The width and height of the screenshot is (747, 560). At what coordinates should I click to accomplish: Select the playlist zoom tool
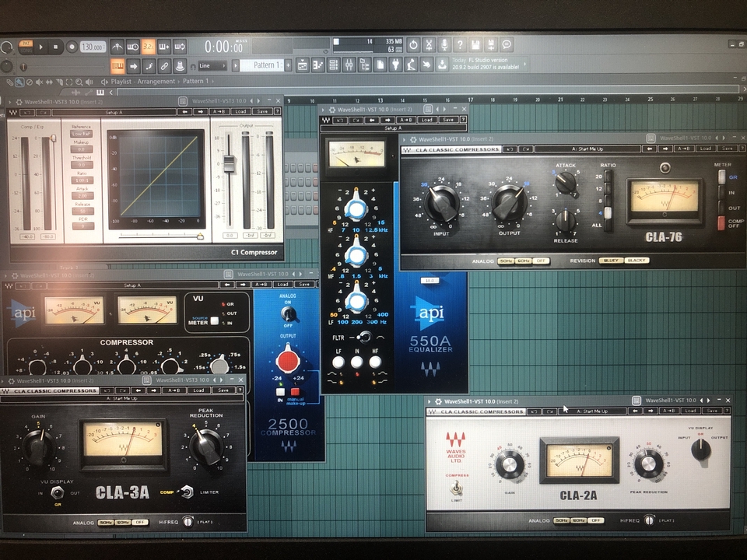[x=79, y=82]
